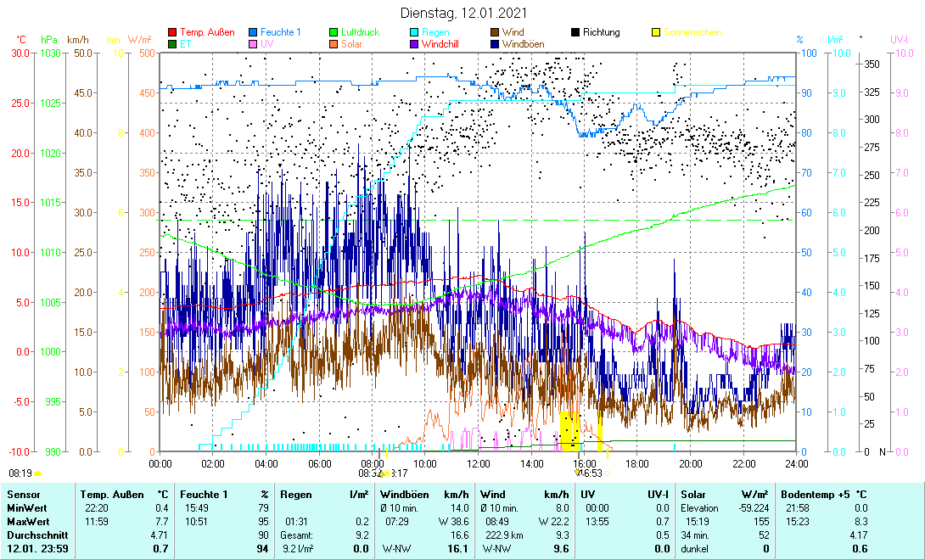
Task: Click the yellow Sonnenschein legend swatch
Action: click(655, 32)
